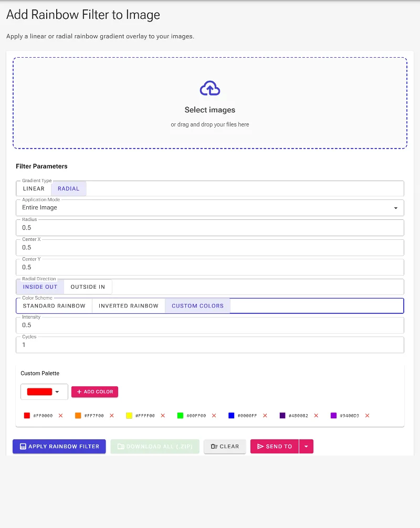
Task: Click the Clear button
Action: (225, 447)
